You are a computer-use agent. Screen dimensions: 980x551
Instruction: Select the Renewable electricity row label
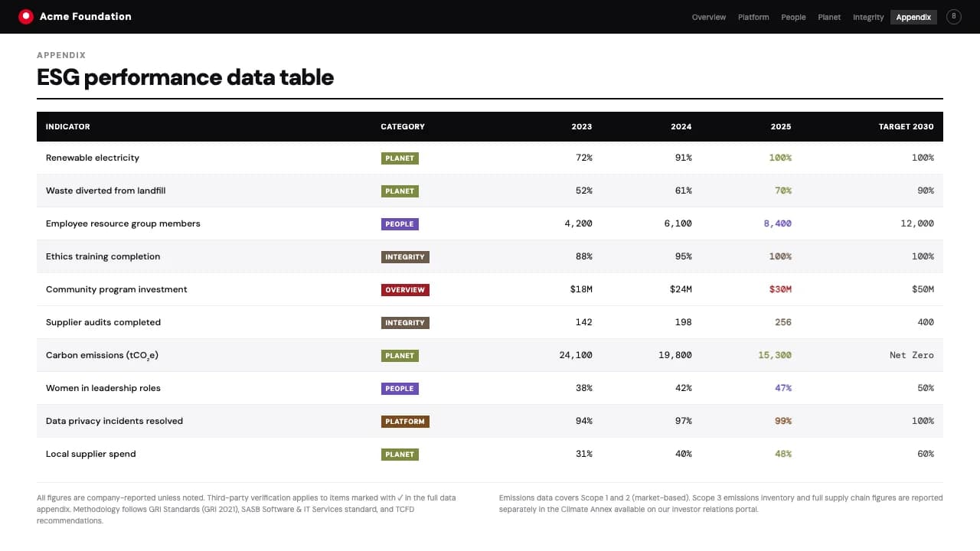[x=93, y=158]
